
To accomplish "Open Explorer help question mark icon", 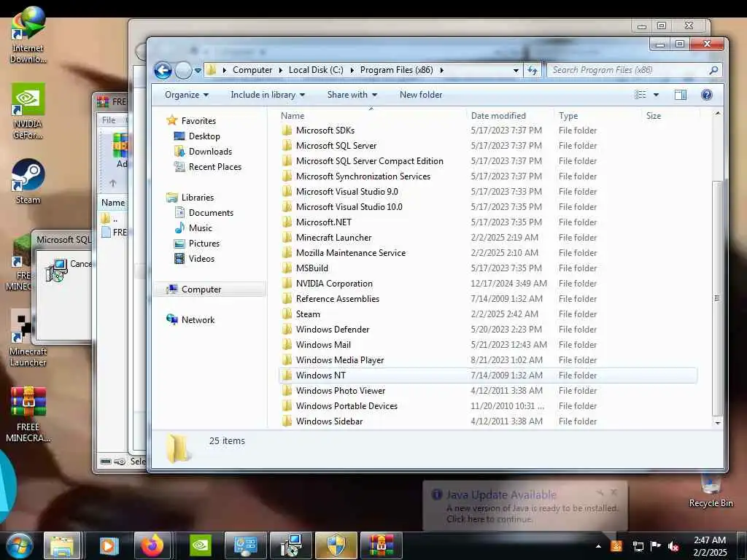I will [x=706, y=95].
